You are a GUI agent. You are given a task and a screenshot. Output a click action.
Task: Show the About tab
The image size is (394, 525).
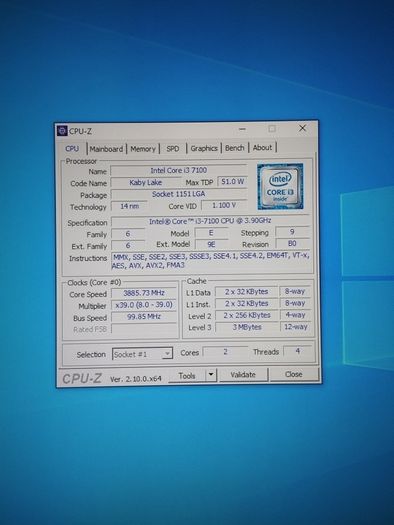[262, 147]
